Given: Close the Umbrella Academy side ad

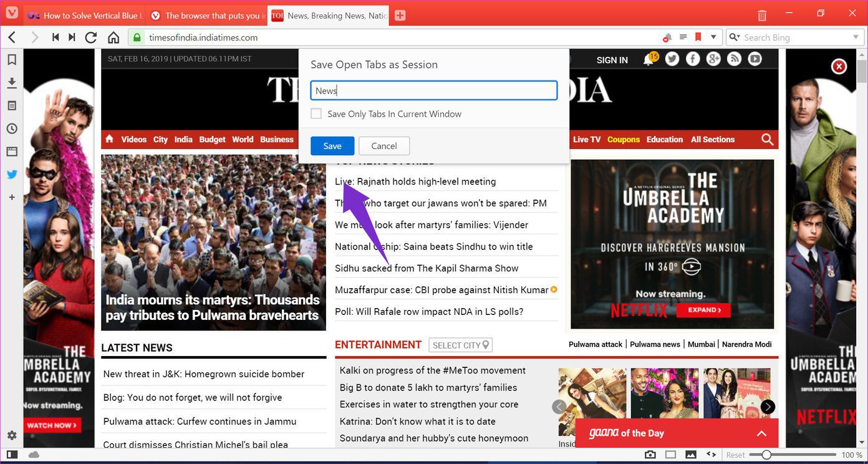Looking at the screenshot, I should (x=839, y=66).
